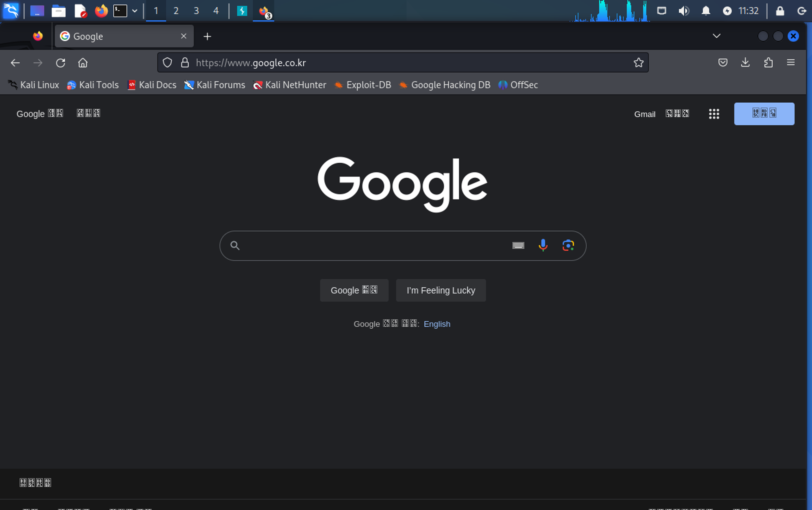Image resolution: width=812 pixels, height=510 pixels.
Task: Click the power manager tray icon
Action: click(727, 11)
